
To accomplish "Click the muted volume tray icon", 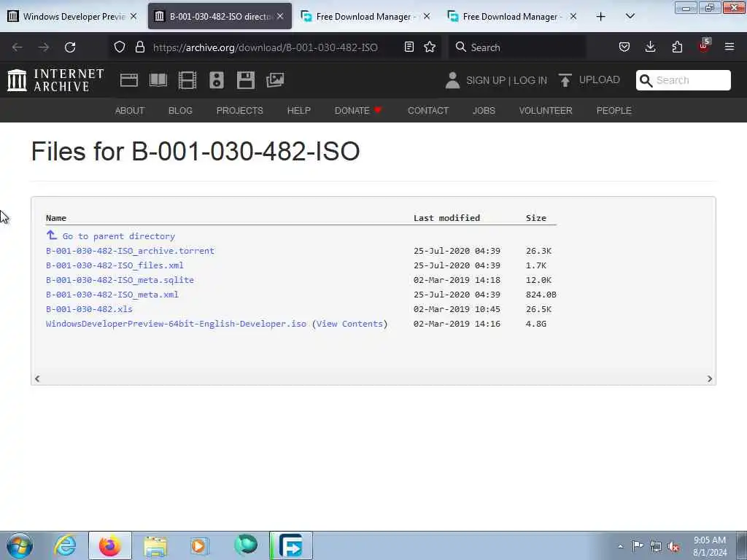I will (x=673, y=546).
